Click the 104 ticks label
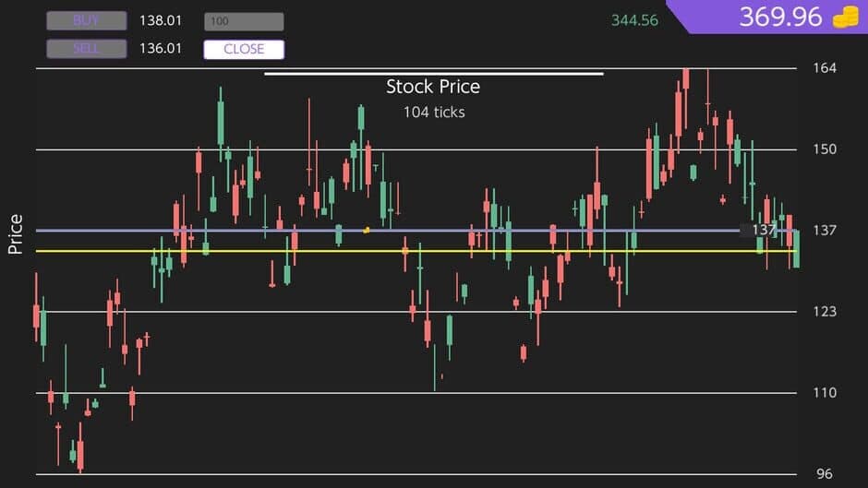 coord(434,112)
